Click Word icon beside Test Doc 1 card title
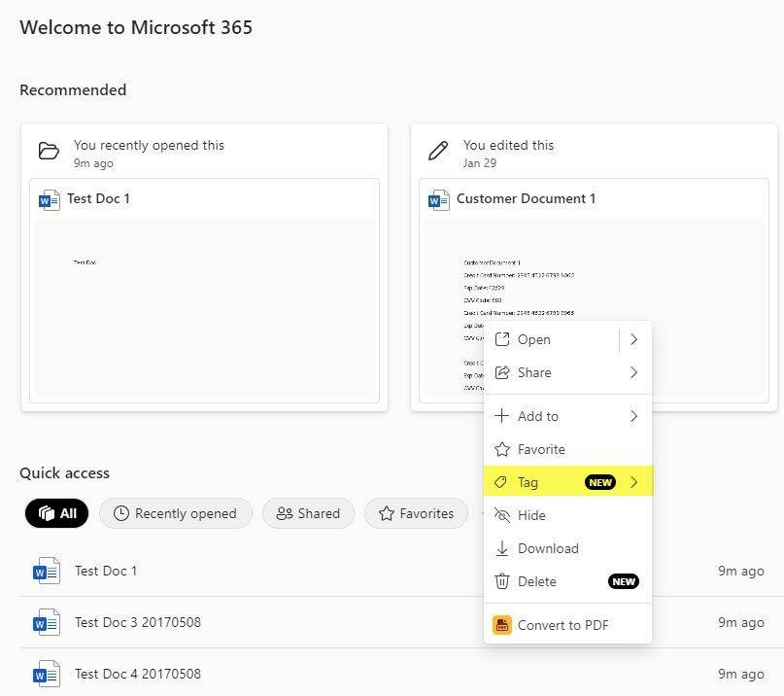The width and height of the screenshot is (784, 696). [x=49, y=200]
